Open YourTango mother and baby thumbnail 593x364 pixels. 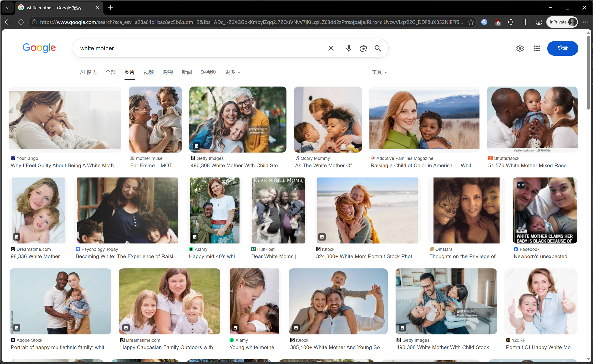(65, 120)
